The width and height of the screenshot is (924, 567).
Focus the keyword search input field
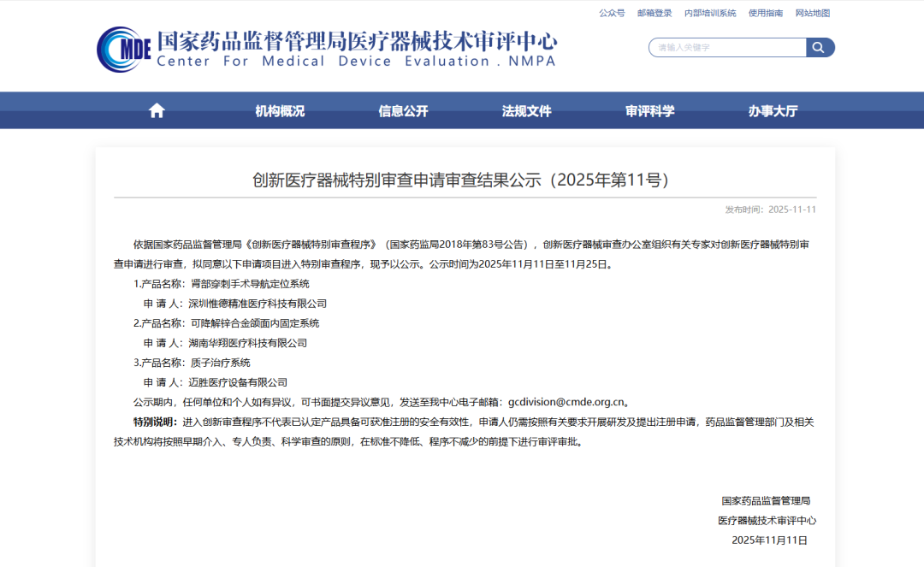click(x=727, y=48)
